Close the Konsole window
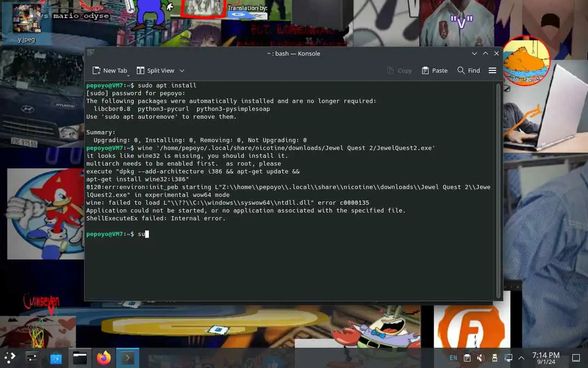588x368 pixels. pos(497,53)
